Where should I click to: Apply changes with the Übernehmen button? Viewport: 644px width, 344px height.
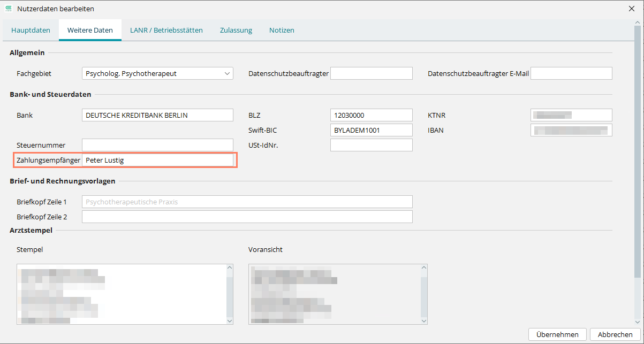[557, 334]
